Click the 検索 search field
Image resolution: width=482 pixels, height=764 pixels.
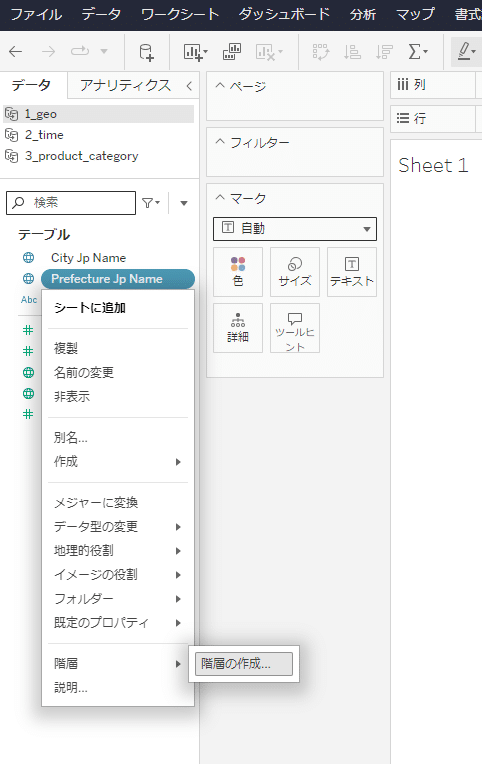tap(71, 203)
